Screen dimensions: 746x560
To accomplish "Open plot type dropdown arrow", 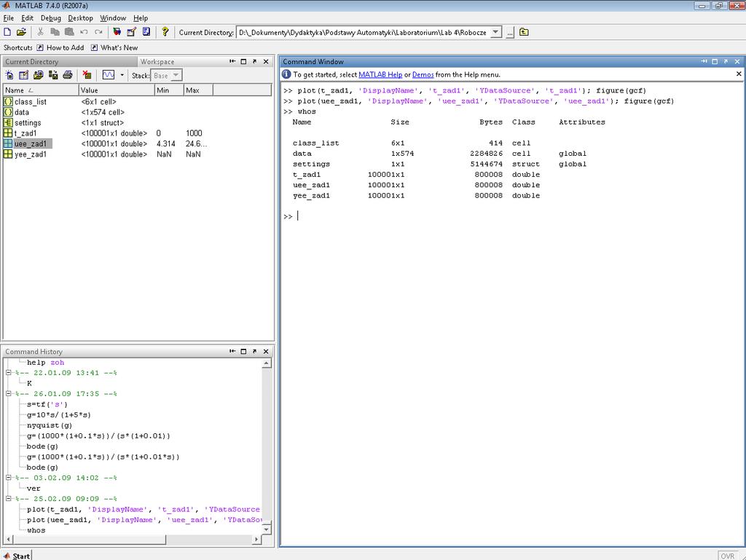I will [x=122, y=75].
